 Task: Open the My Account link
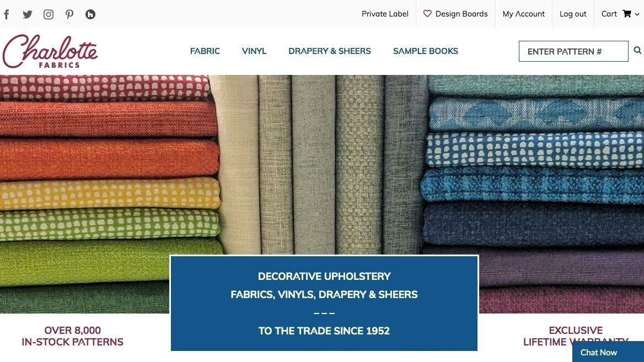524,14
